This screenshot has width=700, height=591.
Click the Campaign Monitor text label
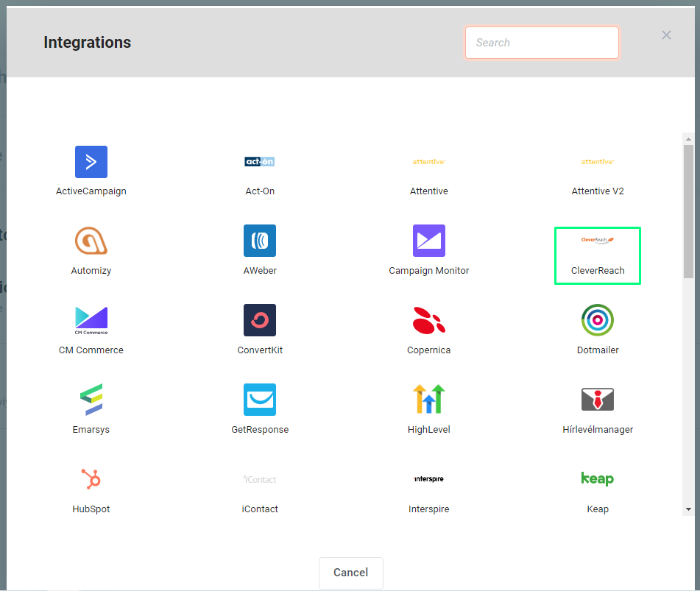[x=428, y=271]
